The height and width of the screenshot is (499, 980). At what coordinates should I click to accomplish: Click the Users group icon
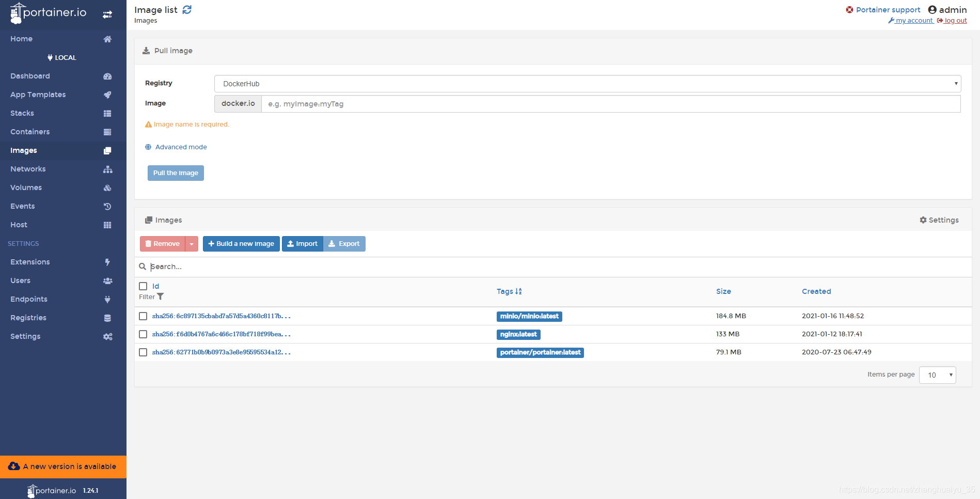click(x=107, y=281)
